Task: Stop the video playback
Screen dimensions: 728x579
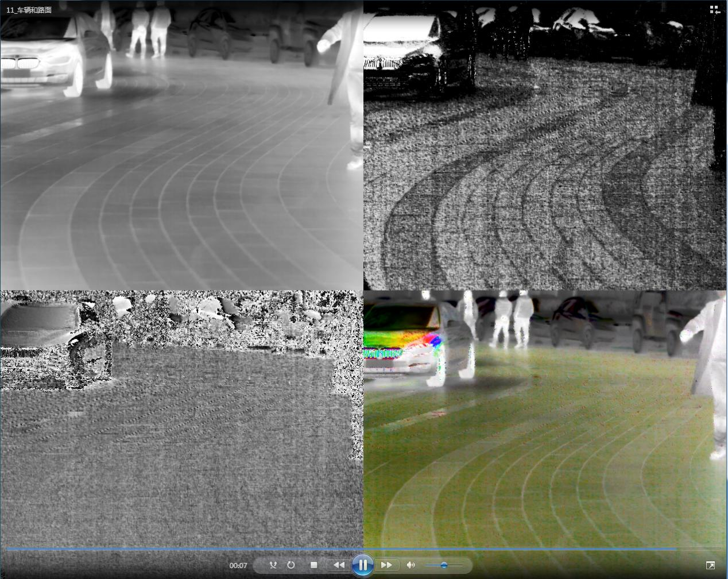Action: coord(313,565)
